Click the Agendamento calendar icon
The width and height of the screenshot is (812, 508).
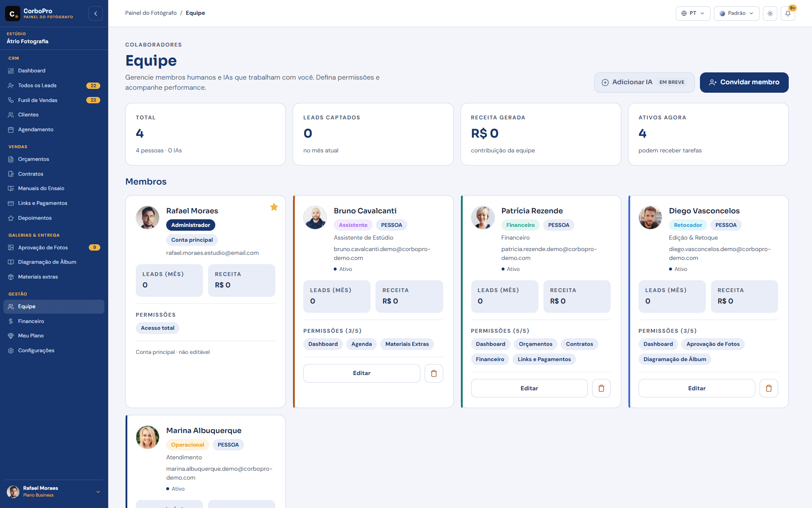(11, 130)
